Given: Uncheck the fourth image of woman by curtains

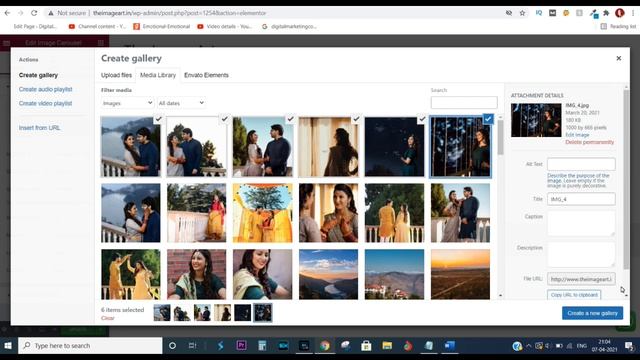Looking at the screenshot, I should pos(356,119).
